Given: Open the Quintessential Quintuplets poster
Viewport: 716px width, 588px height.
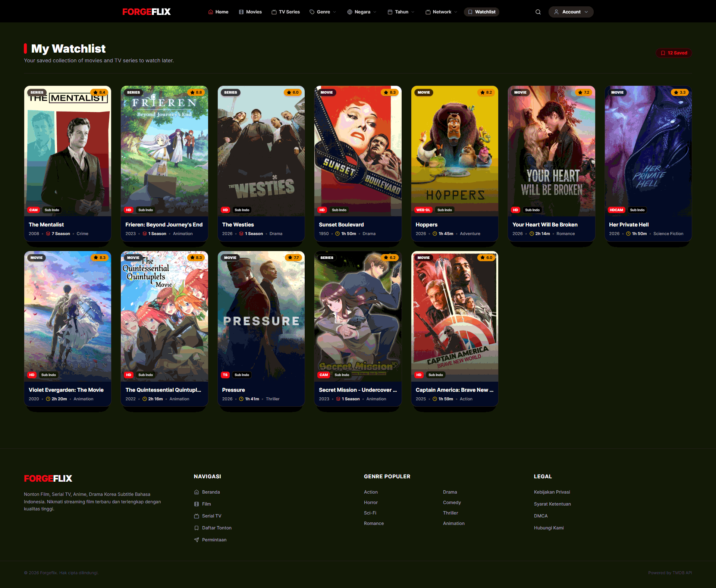Looking at the screenshot, I should pos(164,316).
